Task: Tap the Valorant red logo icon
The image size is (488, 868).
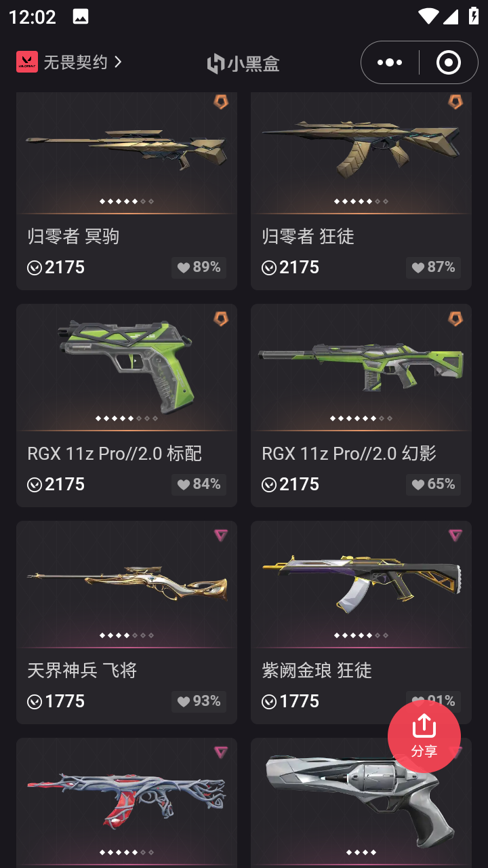Action: pyautogui.click(x=27, y=62)
